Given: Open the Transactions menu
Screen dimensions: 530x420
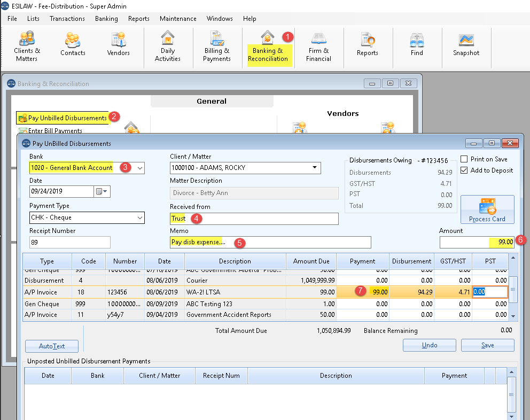Looking at the screenshot, I should tap(67, 19).
